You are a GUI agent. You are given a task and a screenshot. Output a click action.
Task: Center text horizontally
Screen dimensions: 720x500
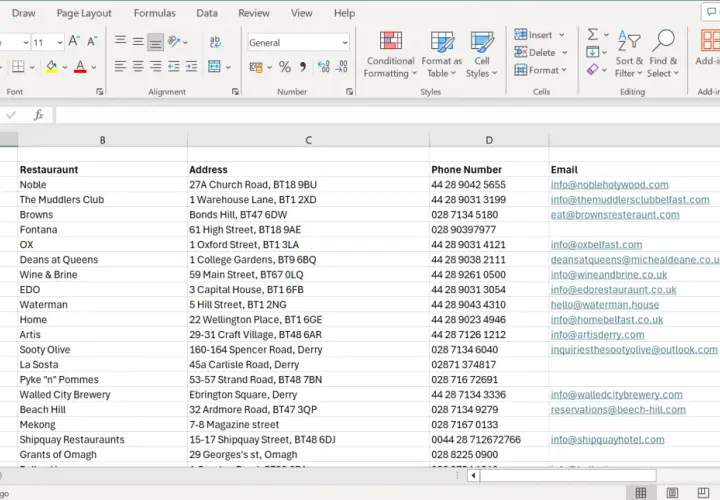click(x=138, y=67)
